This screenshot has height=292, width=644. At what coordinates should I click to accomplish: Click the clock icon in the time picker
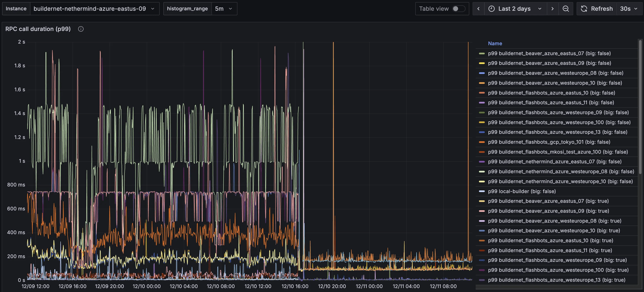pos(492,8)
